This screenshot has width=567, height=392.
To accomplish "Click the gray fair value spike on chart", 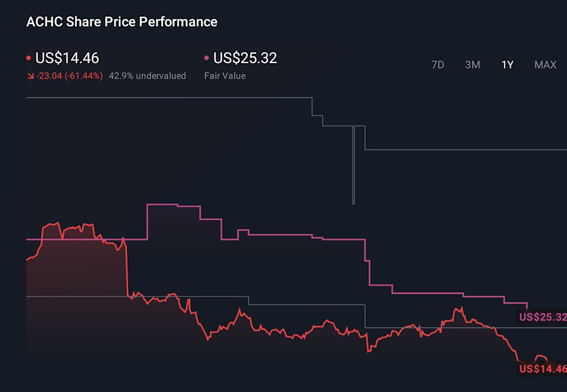I will [x=353, y=165].
